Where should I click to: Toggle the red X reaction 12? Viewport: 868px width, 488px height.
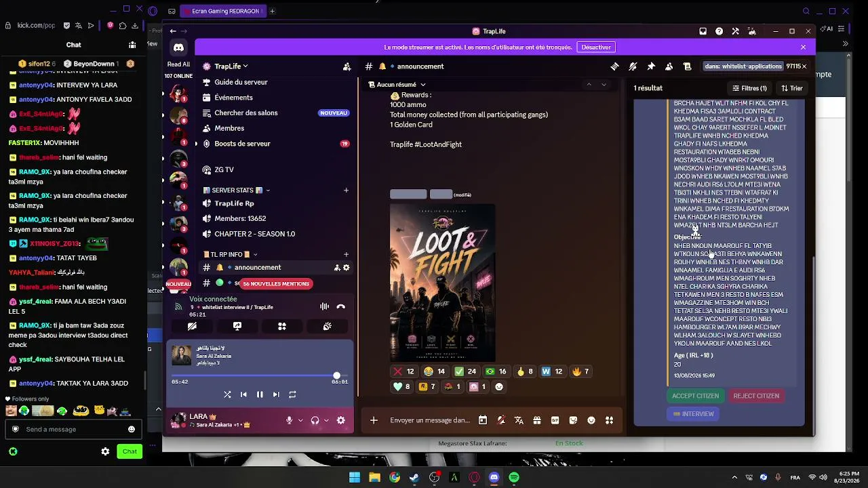tap(403, 371)
